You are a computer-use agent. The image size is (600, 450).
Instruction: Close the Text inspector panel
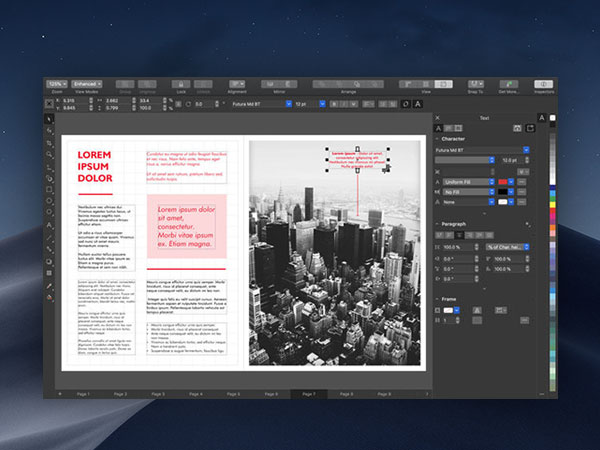[438, 118]
